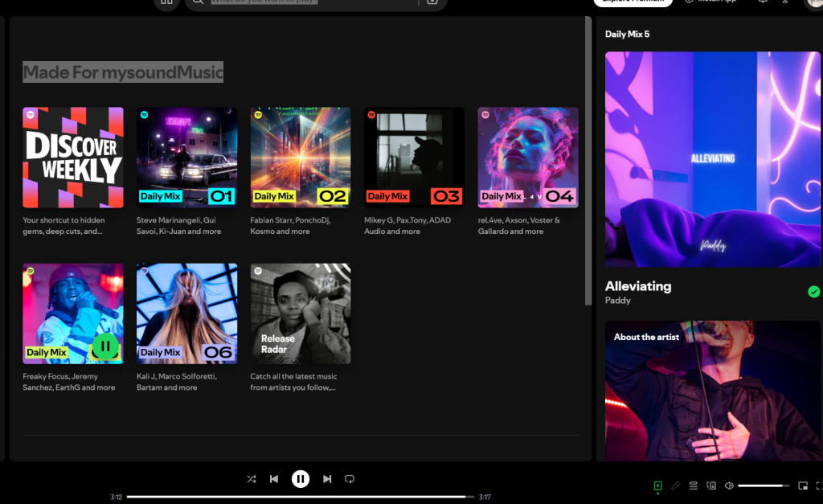Click "Catch all the latest music" description
Viewport: 823px width, 504px height.
(x=293, y=382)
